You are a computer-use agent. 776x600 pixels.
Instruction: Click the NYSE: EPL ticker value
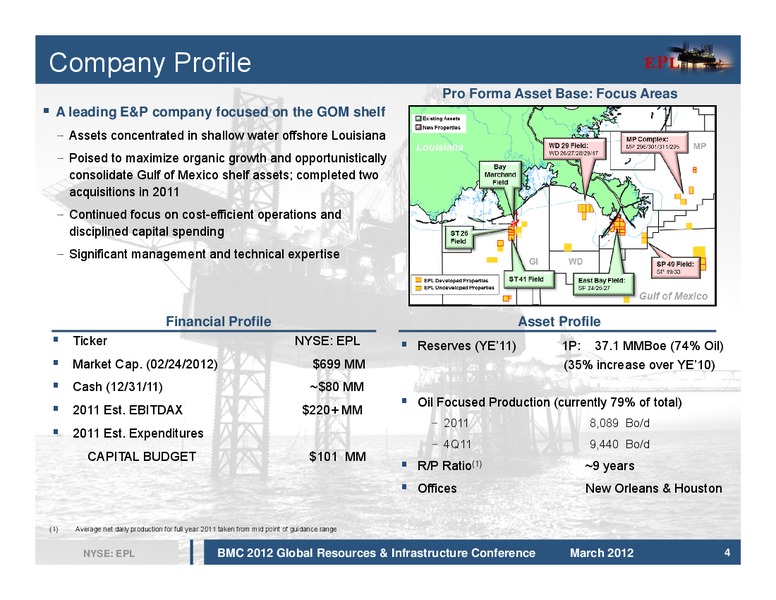[x=327, y=341]
